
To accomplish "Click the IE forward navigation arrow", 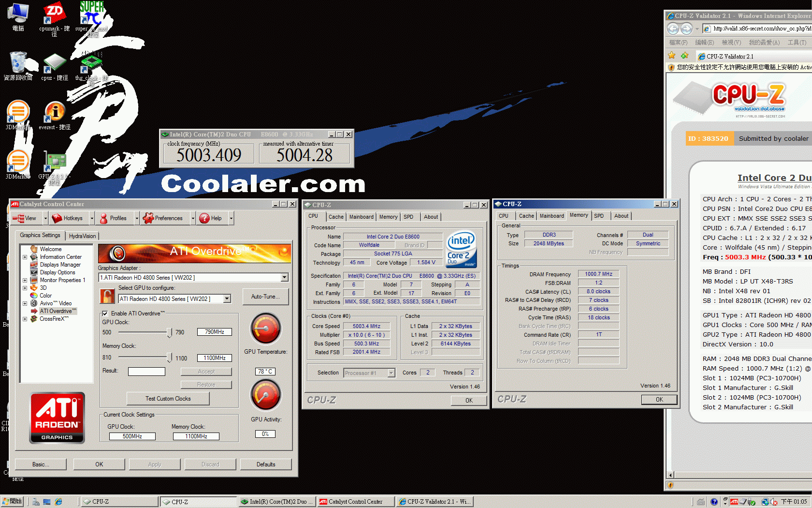I will coord(686,29).
